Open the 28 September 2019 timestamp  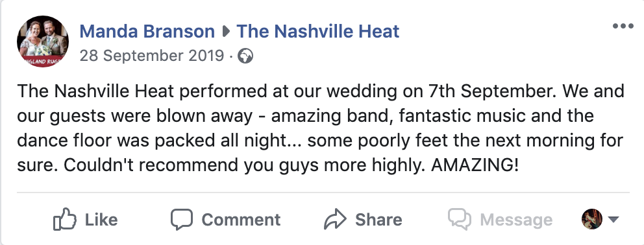click(152, 56)
